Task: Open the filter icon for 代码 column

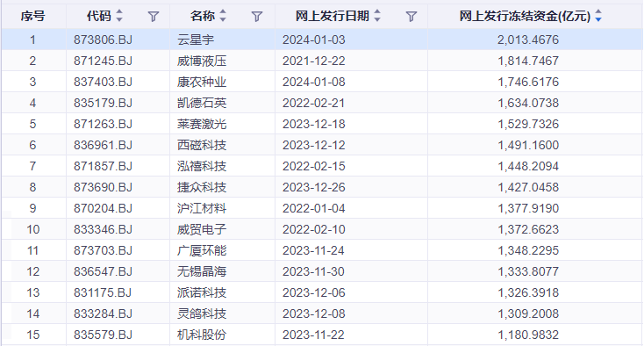Action: pos(154,17)
